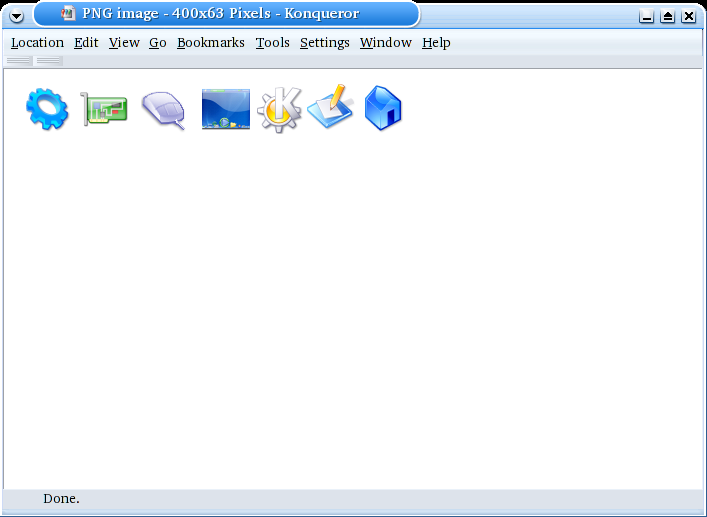Viewport: 707px width, 517px height.
Task: Open the Tools menu
Action: click(x=272, y=43)
